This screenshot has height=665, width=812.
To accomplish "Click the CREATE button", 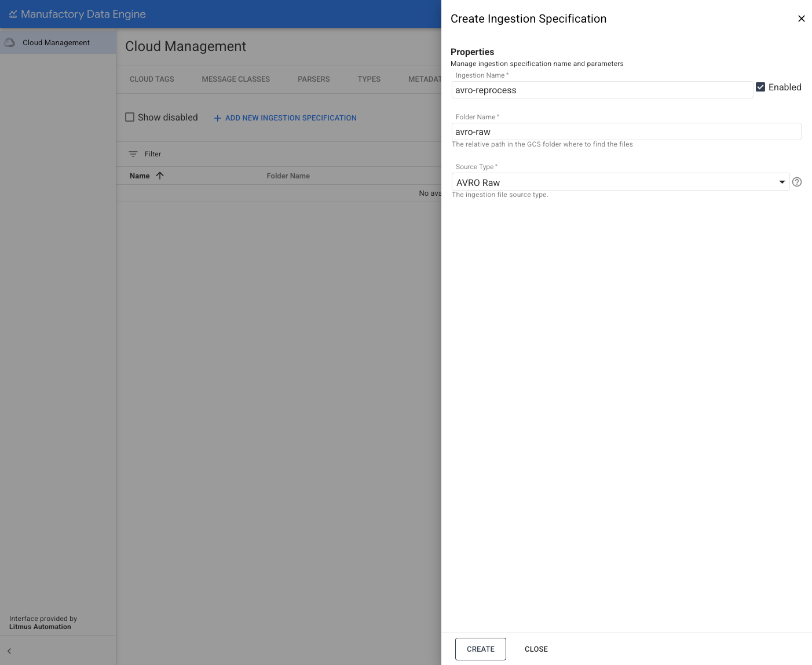I will click(x=480, y=649).
